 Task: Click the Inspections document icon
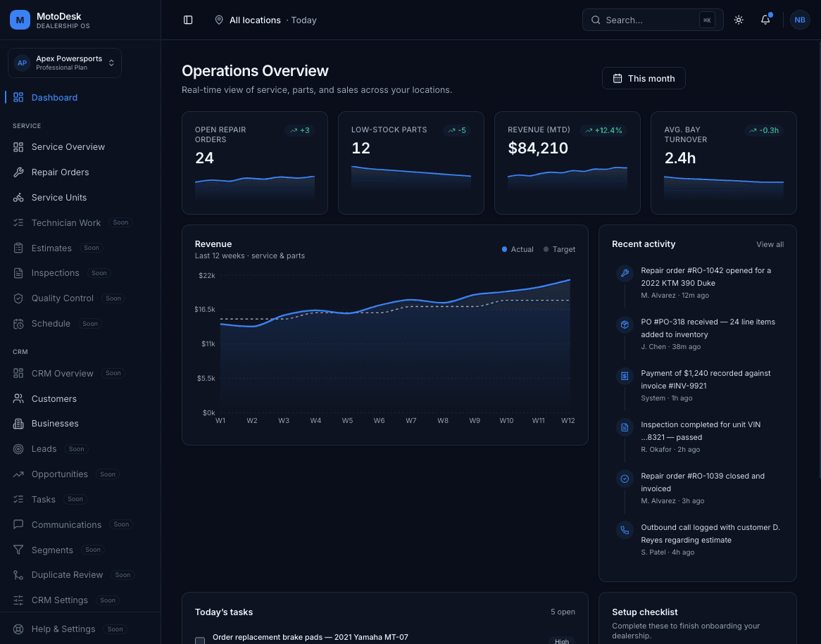tap(18, 273)
